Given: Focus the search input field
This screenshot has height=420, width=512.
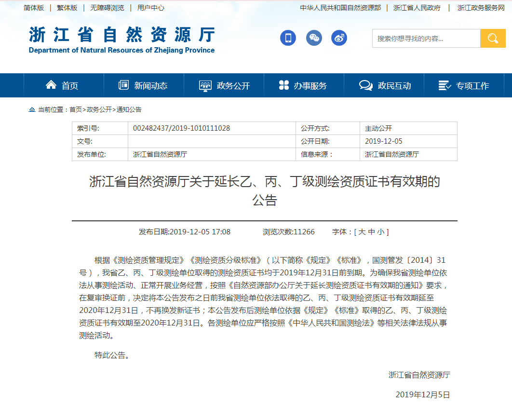Looking at the screenshot, I should tap(426, 38).
